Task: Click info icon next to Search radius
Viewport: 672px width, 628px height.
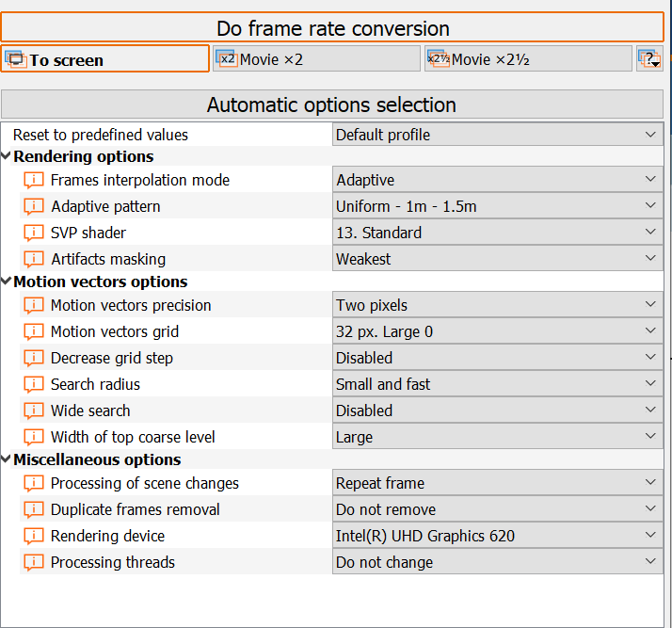Action: (34, 384)
